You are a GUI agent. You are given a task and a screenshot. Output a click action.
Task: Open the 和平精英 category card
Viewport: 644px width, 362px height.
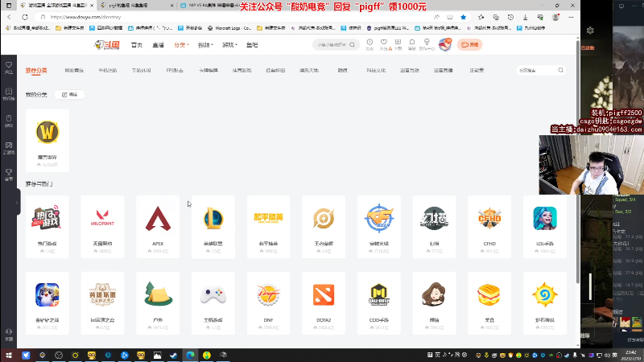pyautogui.click(x=268, y=227)
